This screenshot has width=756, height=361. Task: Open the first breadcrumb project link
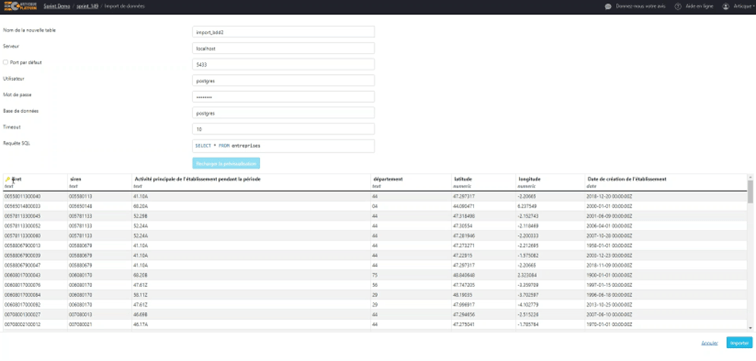[57, 6]
